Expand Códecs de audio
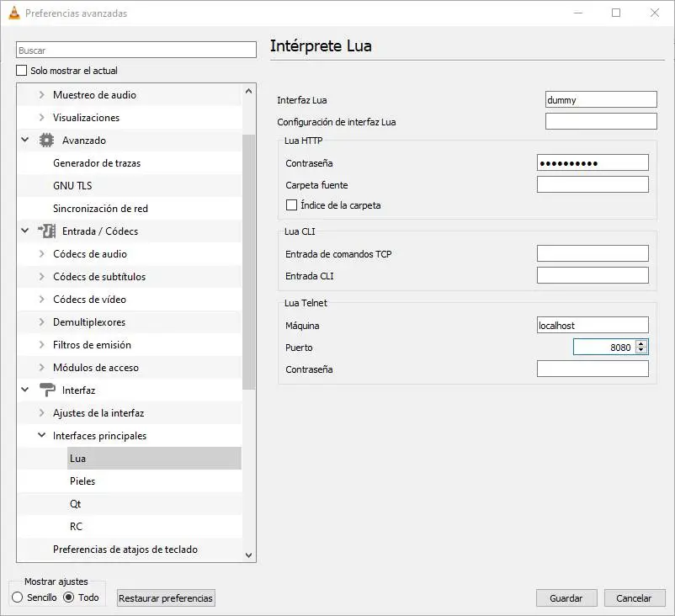Image resolution: width=675 pixels, height=616 pixels. 41,254
